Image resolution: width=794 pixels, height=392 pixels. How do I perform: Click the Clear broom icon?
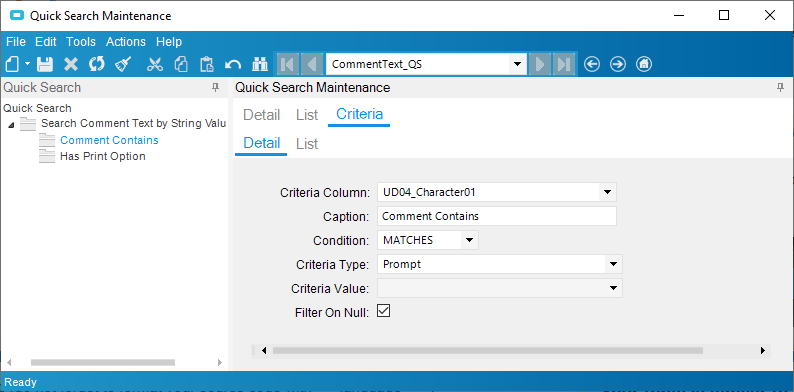pos(123,64)
